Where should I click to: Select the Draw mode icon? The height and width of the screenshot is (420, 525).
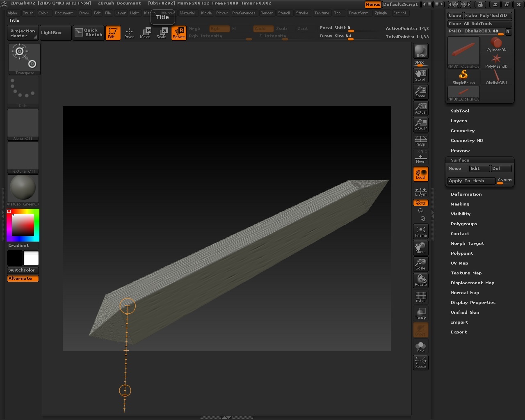point(129,33)
